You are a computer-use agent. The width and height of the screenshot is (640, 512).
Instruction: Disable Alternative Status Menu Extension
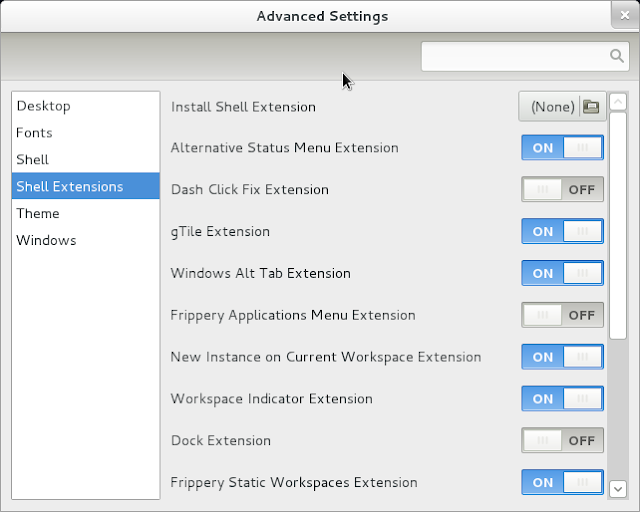tap(562, 148)
